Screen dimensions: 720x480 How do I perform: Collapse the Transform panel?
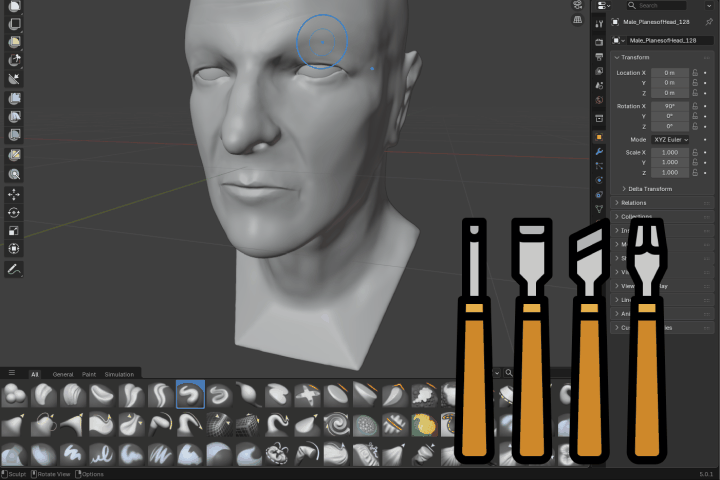617,57
